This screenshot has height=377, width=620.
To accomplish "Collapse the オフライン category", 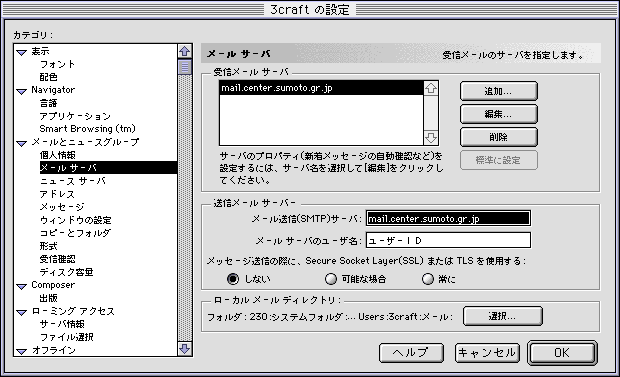I will tap(21, 351).
